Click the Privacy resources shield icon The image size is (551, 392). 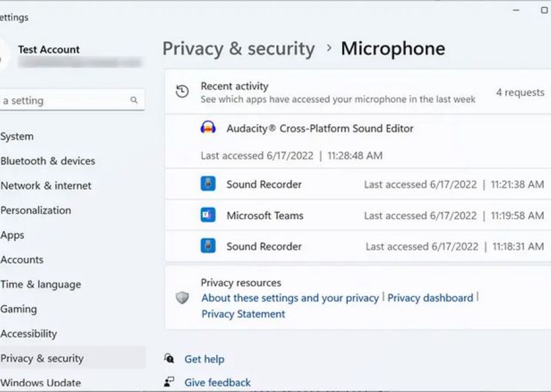point(182,298)
